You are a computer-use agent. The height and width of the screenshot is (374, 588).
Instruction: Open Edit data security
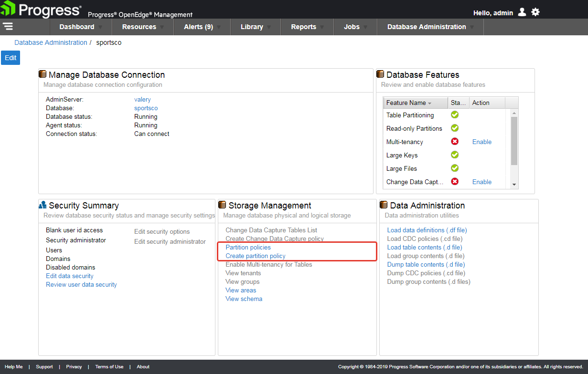coord(70,276)
